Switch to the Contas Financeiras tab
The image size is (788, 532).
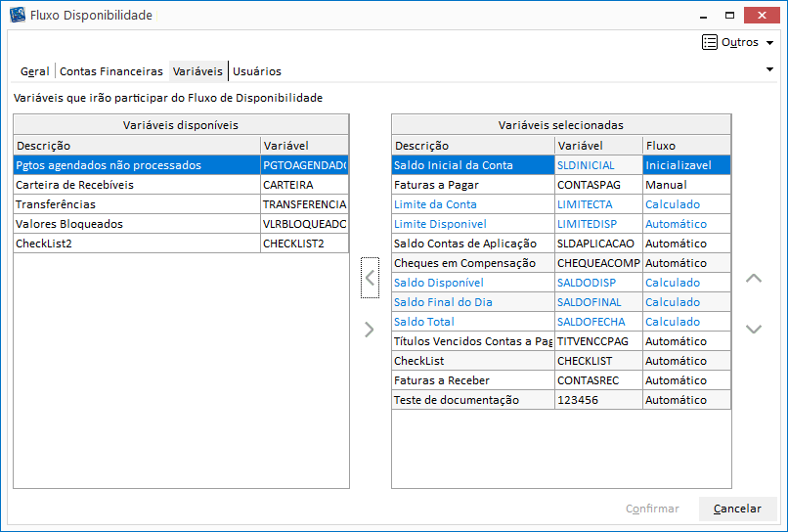point(111,71)
